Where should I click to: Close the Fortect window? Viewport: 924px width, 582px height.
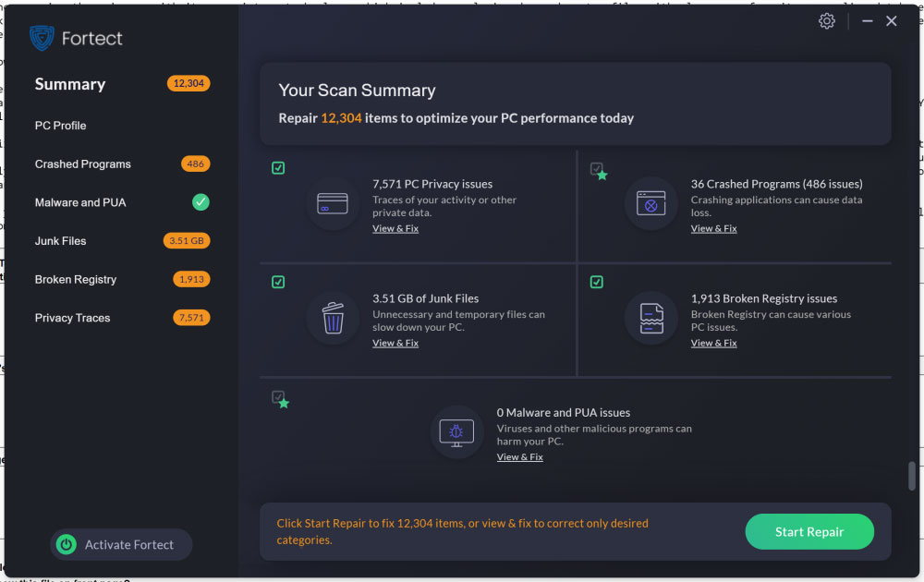pos(892,21)
